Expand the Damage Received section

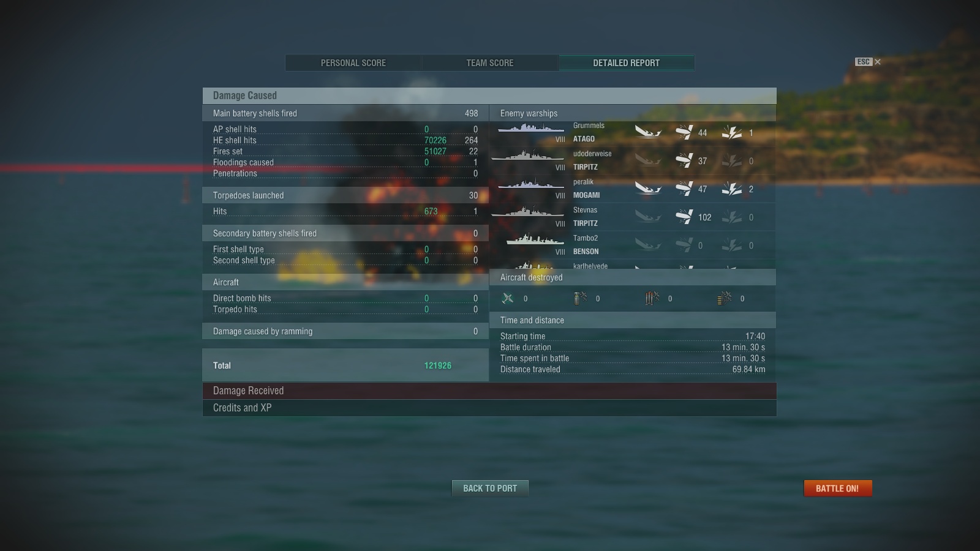point(489,391)
